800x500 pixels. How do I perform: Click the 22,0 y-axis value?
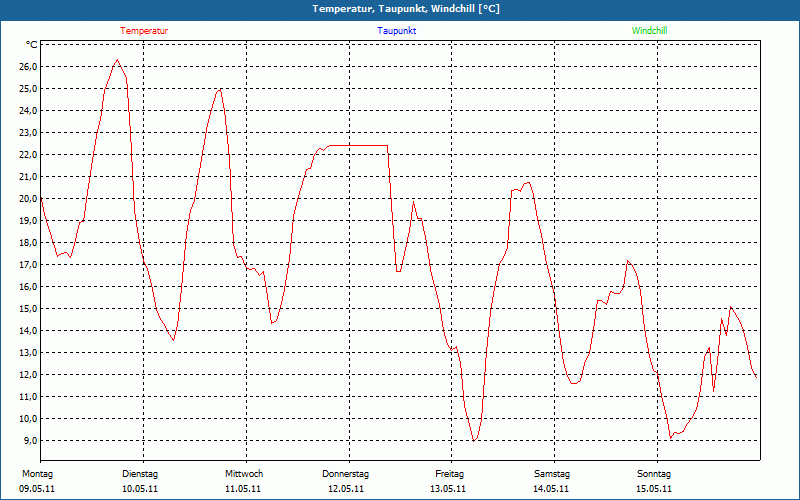28,155
